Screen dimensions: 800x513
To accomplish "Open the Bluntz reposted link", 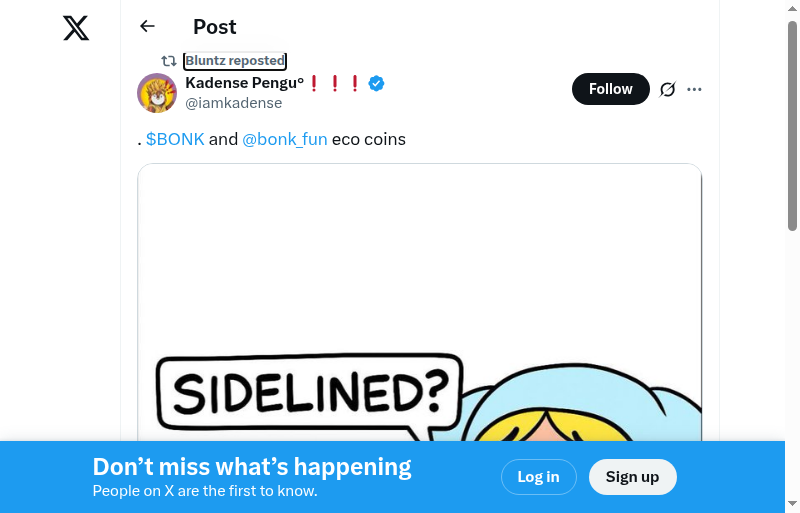I will pyautogui.click(x=235, y=61).
